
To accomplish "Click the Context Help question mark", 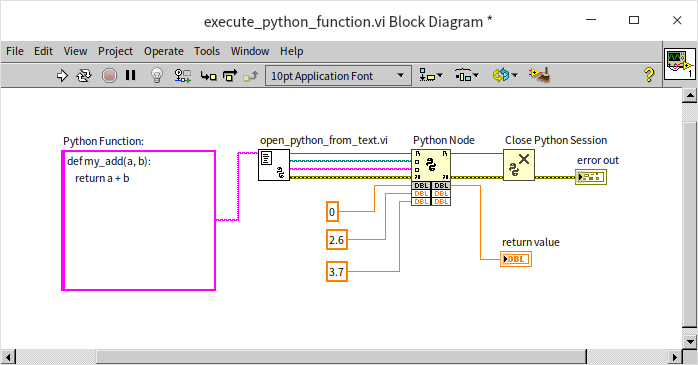I will pyautogui.click(x=649, y=75).
